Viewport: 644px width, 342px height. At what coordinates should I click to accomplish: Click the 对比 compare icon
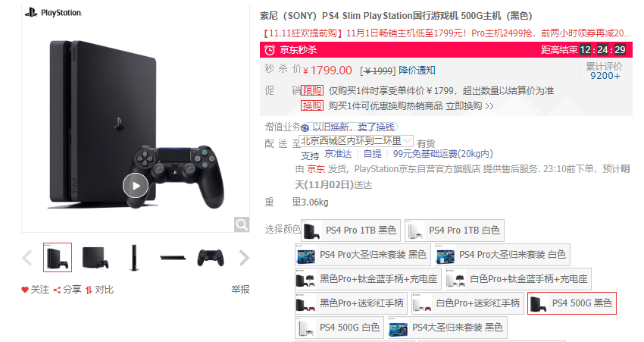[x=89, y=290]
